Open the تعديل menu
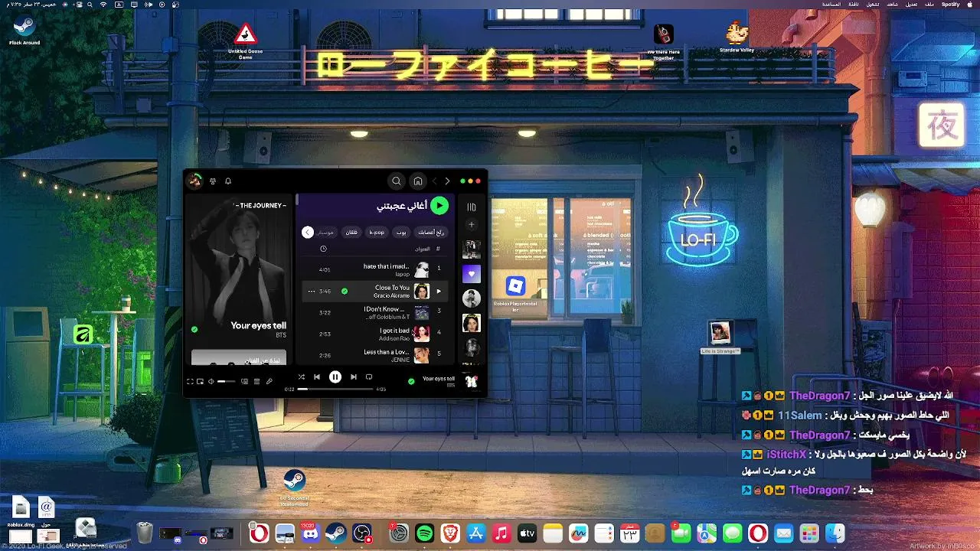Viewport: 980px width, 551px height. tap(910, 5)
